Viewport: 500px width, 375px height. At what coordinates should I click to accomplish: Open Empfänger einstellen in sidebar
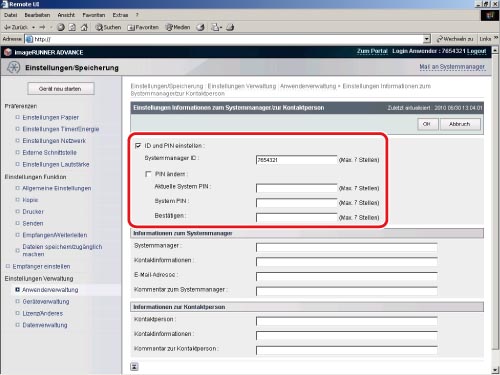(41, 266)
